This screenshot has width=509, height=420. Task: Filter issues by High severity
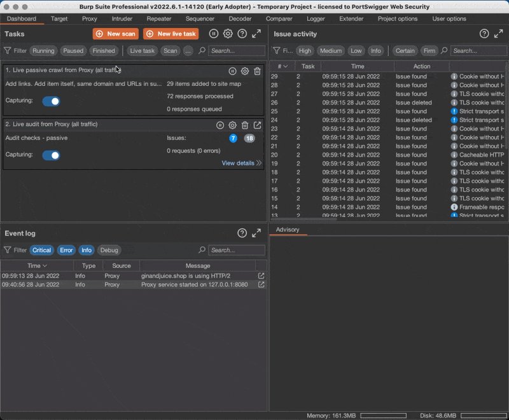coord(305,51)
